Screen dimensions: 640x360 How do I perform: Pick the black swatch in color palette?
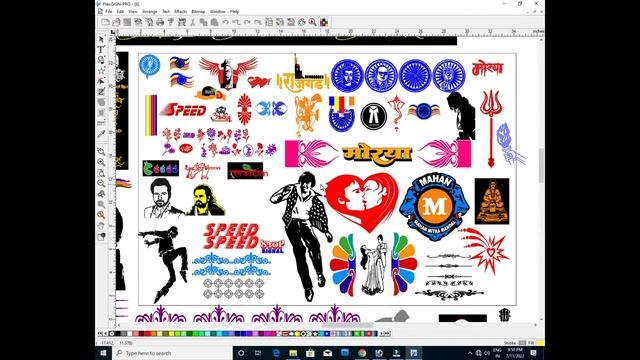tap(118, 333)
